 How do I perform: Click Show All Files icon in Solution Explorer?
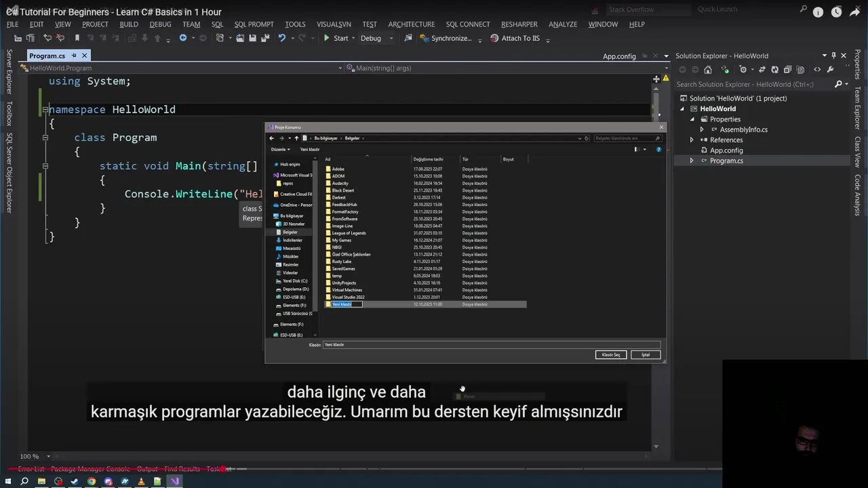coord(799,69)
